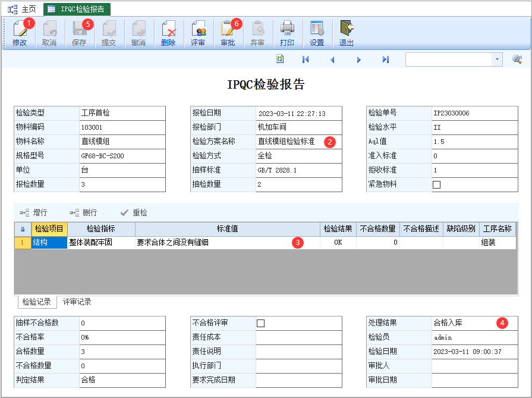Open the 设置 (Settings) toolbar icon

coord(317,33)
